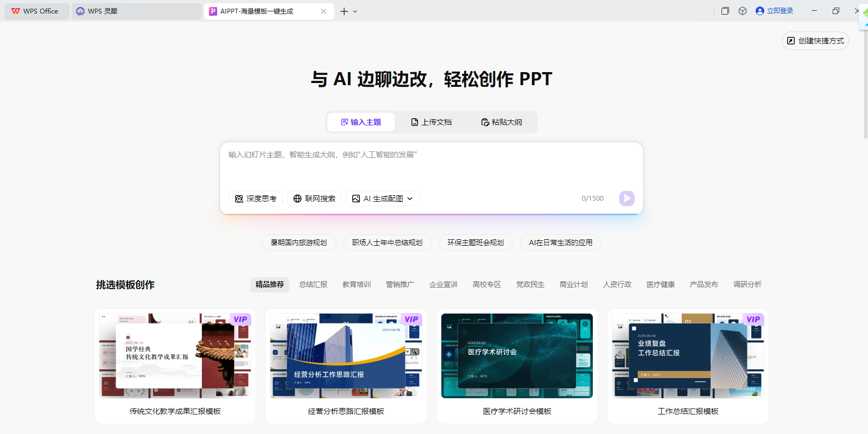Select the 总结汇报 category
This screenshot has width=868, height=434.
[313, 284]
